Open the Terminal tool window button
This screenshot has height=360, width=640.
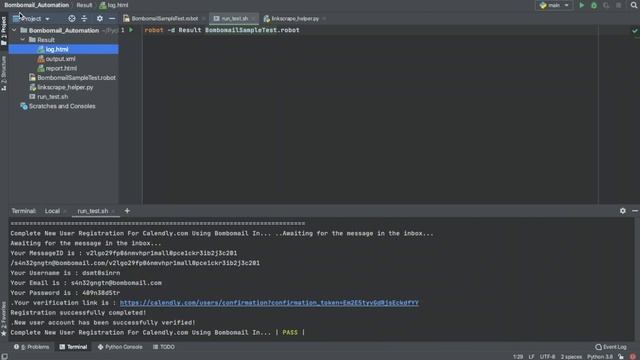click(73, 347)
